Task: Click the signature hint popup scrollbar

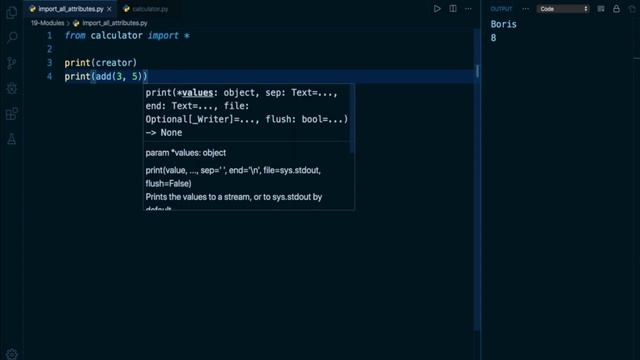Action: 352,118
